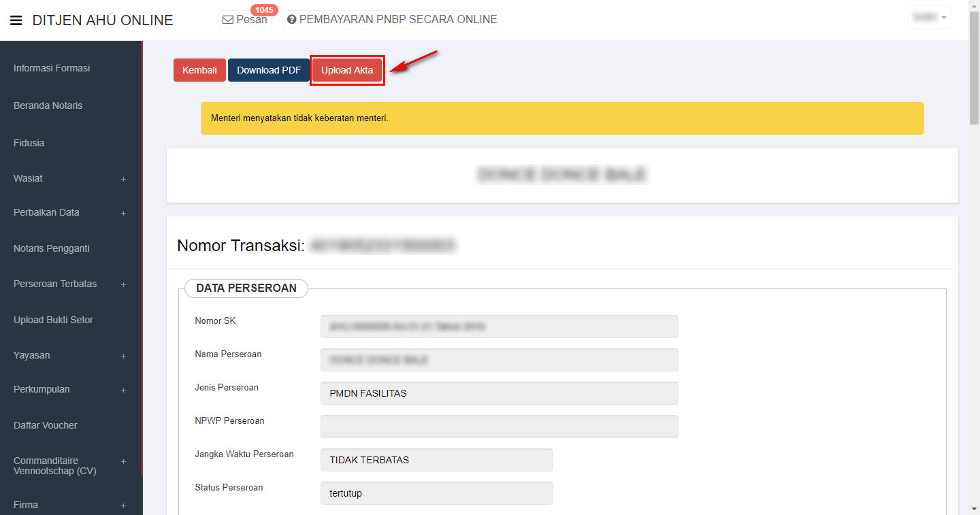Expand Perbaikan Data submenu
This screenshot has height=515, width=980.
click(123, 213)
